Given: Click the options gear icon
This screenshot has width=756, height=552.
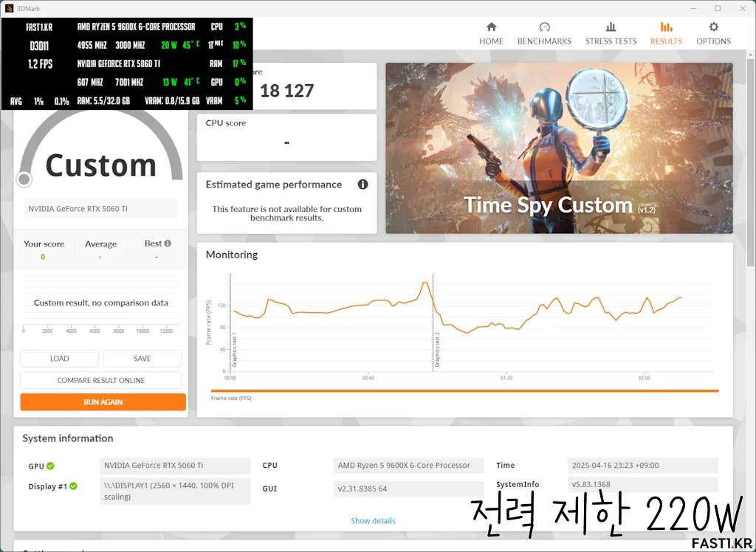Looking at the screenshot, I should (x=714, y=27).
